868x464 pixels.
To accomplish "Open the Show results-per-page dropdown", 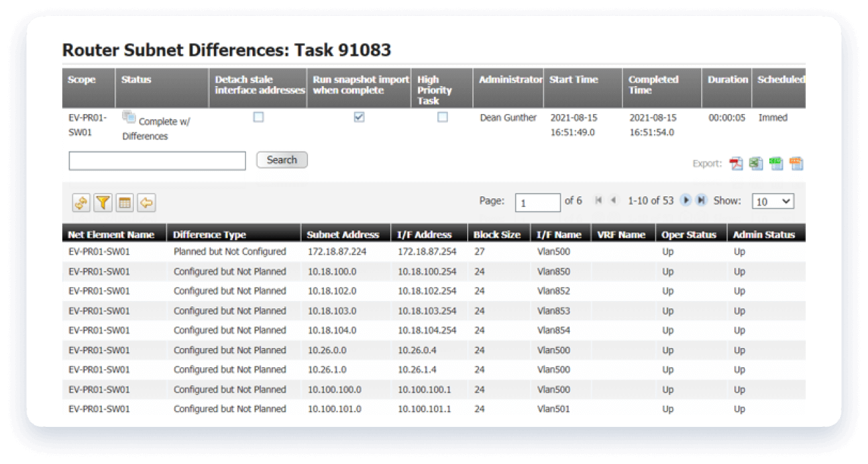I will click(x=772, y=200).
